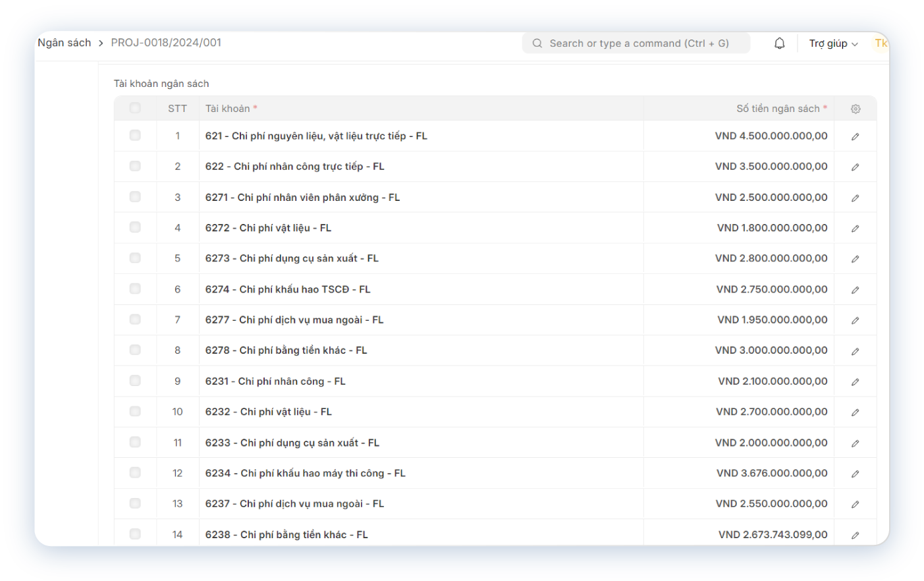
Task: Select row 4 account 6272 checkbox
Action: [x=135, y=227]
